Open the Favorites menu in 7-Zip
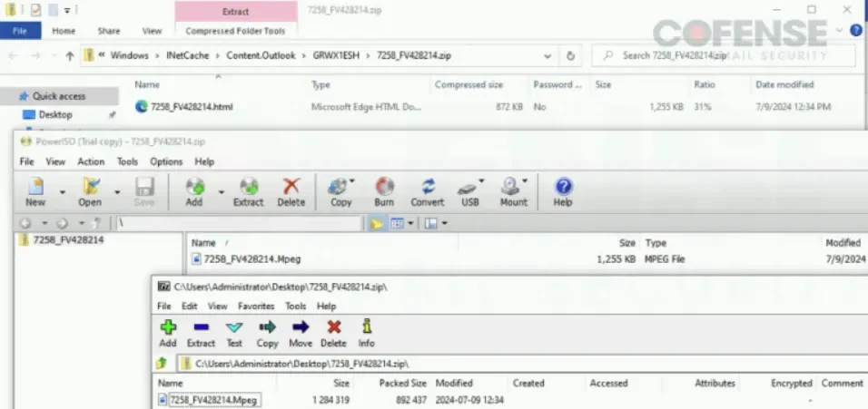868x409 pixels. (256, 307)
